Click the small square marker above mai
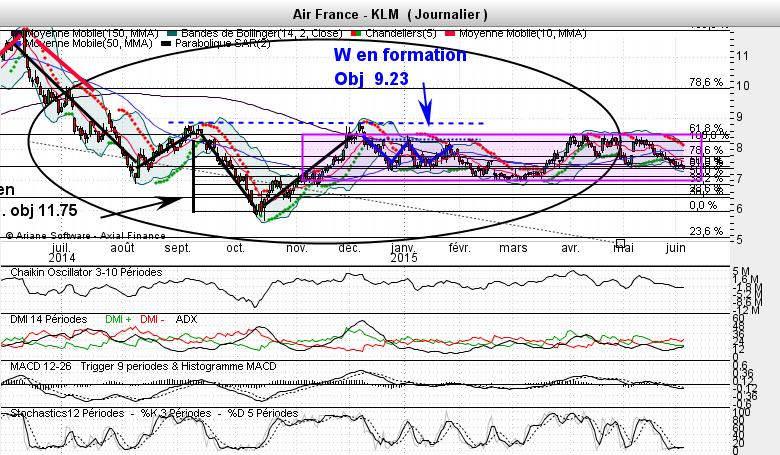This screenshot has width=780, height=455. click(x=621, y=243)
